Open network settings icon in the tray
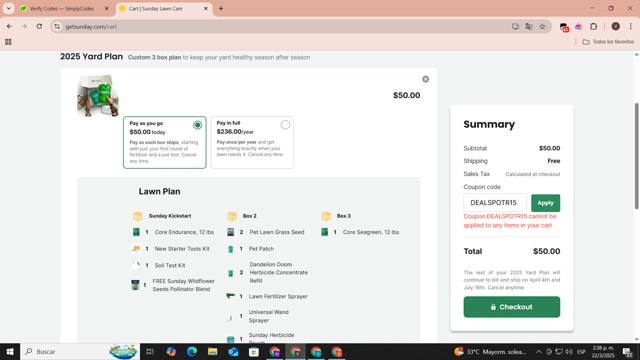This screenshot has height=360, width=640. point(559,351)
